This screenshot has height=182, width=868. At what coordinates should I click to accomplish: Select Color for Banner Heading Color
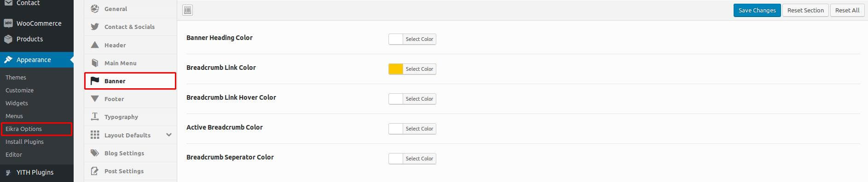[x=419, y=39]
